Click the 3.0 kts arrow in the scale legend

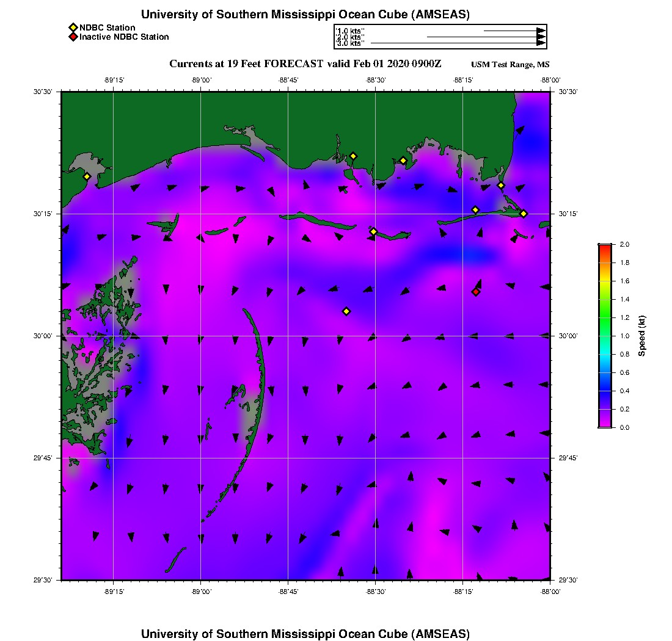coord(457,43)
